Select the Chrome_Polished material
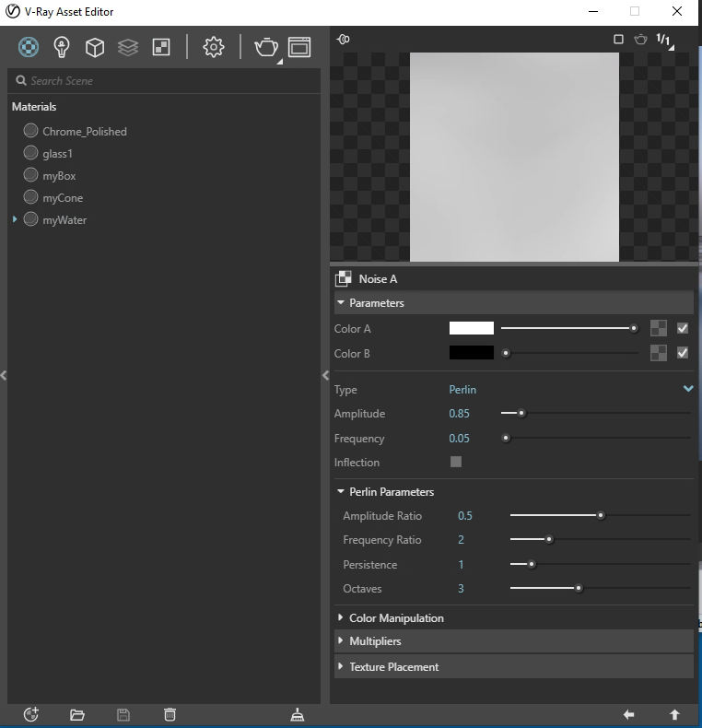This screenshot has width=702, height=728. (85, 132)
